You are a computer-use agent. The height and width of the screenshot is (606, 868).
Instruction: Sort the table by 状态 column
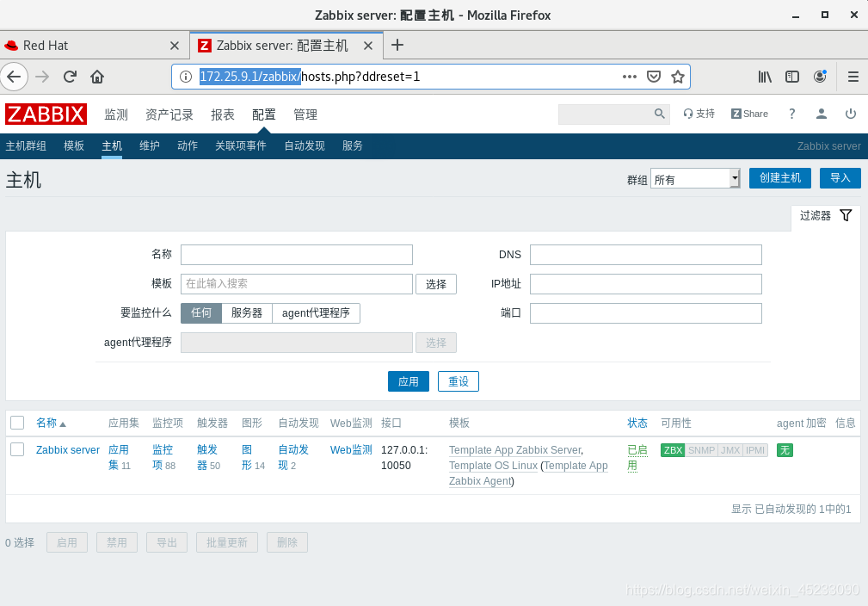637,424
